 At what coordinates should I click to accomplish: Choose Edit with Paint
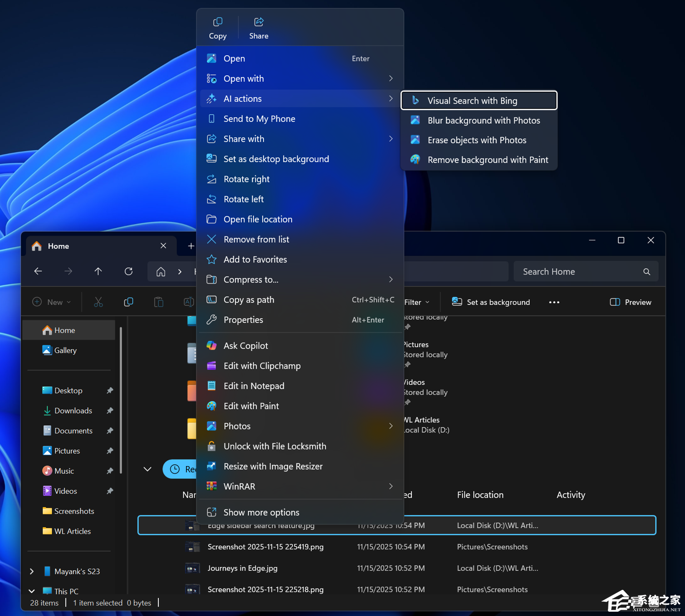pyautogui.click(x=300, y=406)
